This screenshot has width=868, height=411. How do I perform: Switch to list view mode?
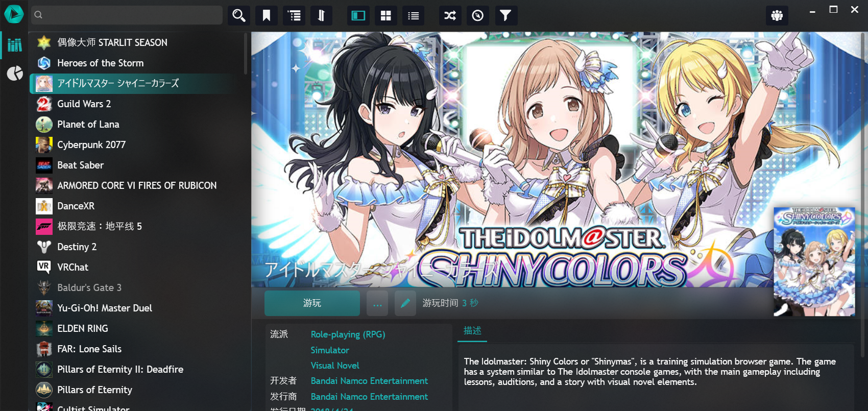click(x=414, y=15)
